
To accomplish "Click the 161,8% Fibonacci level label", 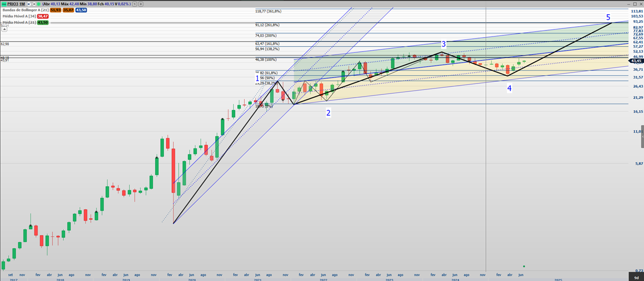I will click(x=267, y=43).
